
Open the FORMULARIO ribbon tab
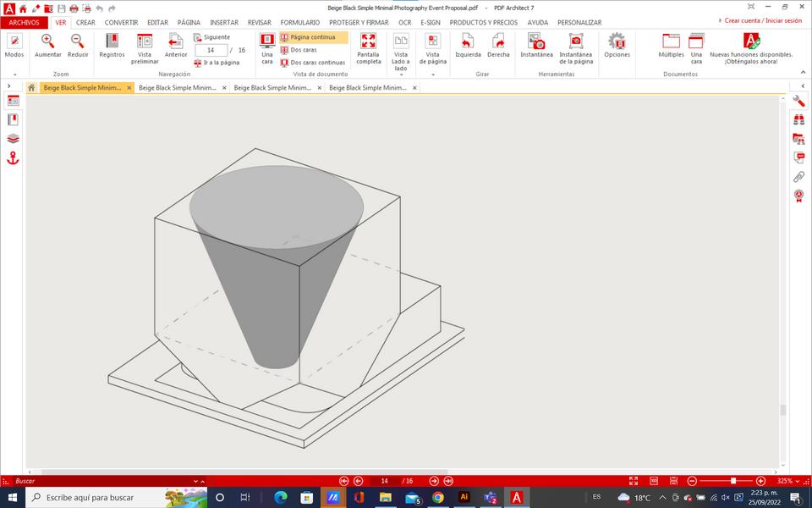click(299, 22)
